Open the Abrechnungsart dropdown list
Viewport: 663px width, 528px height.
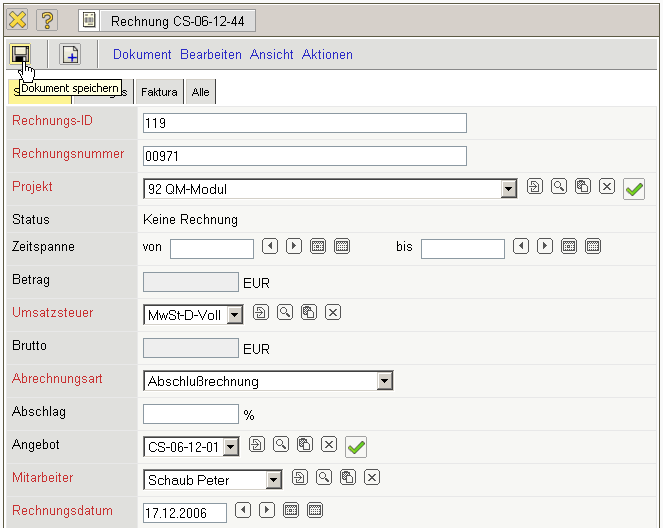pos(385,381)
